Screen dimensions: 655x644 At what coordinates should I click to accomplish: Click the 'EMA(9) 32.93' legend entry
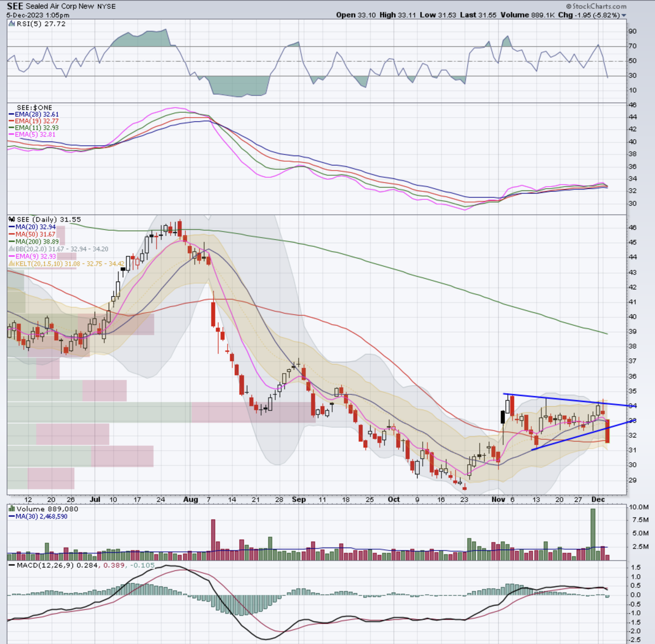[x=32, y=256]
